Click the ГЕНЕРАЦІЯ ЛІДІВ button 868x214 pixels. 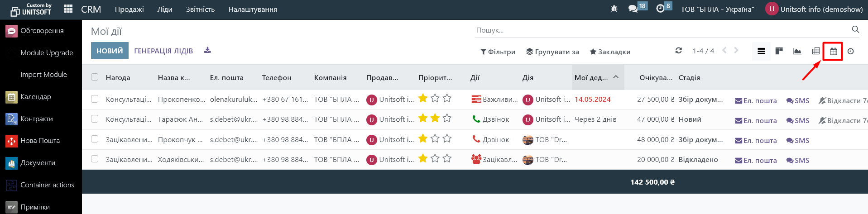[163, 51]
